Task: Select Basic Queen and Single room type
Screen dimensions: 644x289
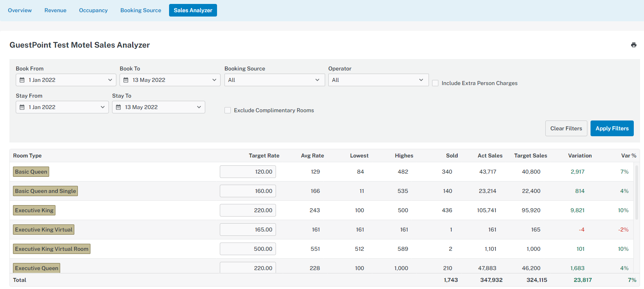Action: coord(45,191)
